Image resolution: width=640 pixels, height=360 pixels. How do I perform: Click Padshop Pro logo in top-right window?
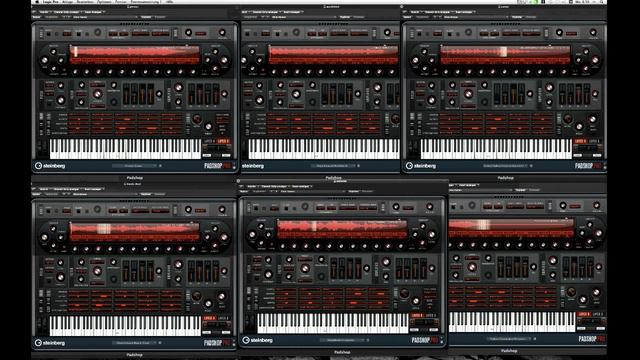[x=589, y=166]
